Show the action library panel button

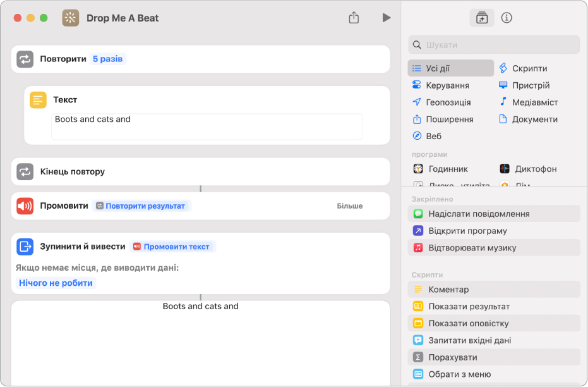pos(482,18)
